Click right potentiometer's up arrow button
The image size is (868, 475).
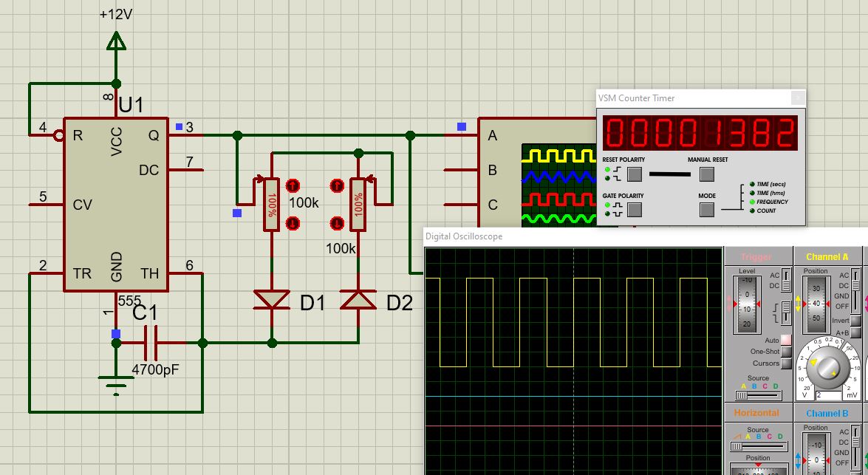click(x=338, y=185)
